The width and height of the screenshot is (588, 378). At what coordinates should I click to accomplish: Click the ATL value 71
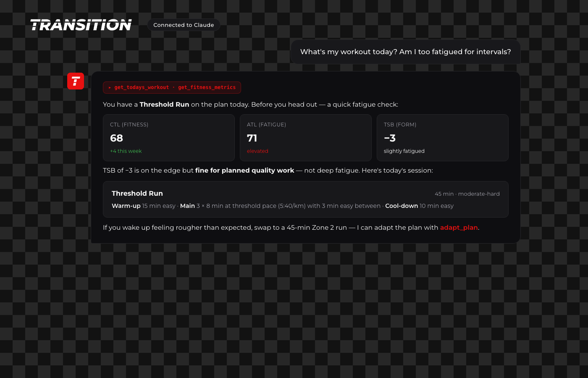pyautogui.click(x=252, y=138)
